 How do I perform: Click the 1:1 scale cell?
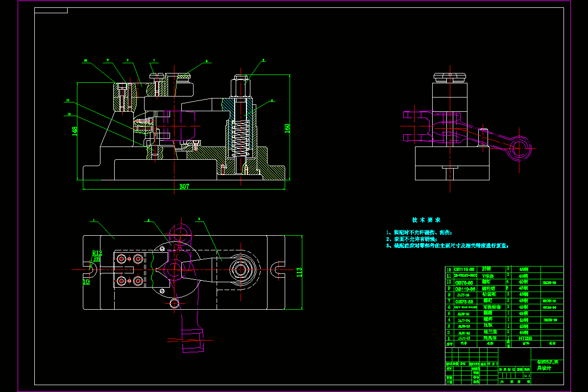pos(527,375)
